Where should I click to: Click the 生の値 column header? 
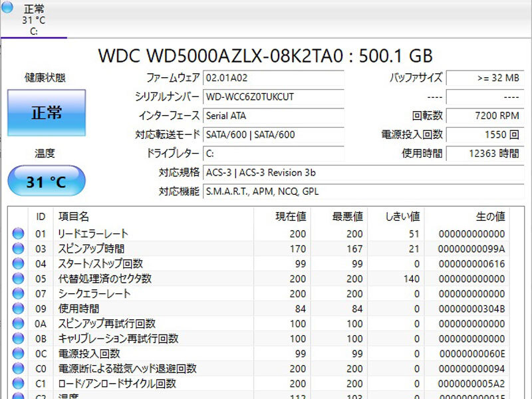click(467, 217)
